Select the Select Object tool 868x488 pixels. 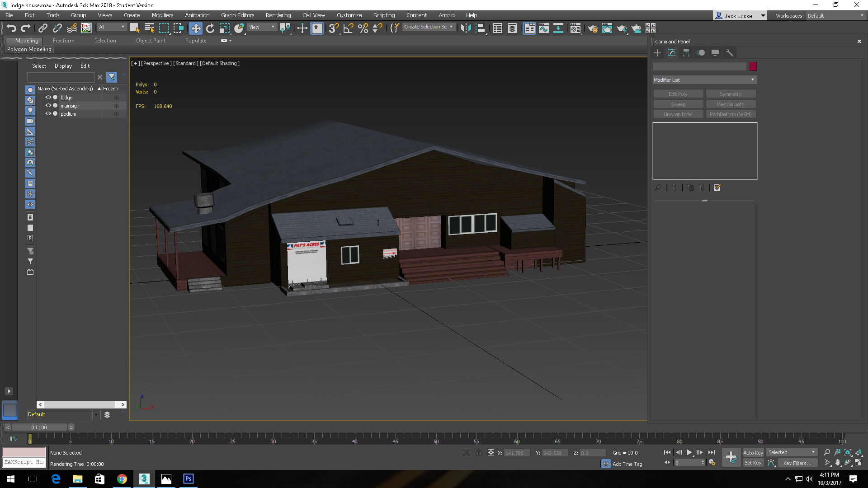[135, 28]
